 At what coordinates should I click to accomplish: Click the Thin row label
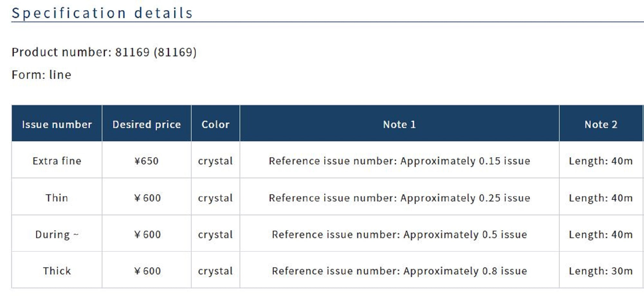pyautogui.click(x=57, y=198)
